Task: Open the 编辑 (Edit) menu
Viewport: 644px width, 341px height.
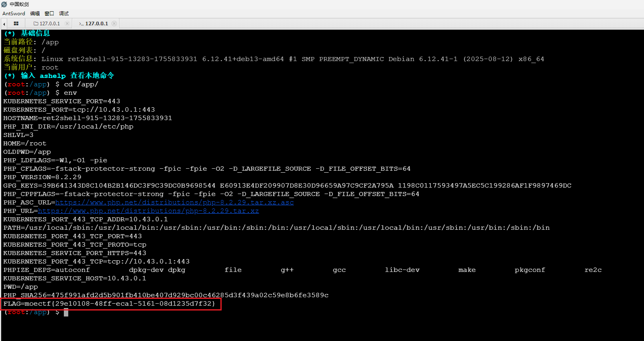Action: point(35,14)
